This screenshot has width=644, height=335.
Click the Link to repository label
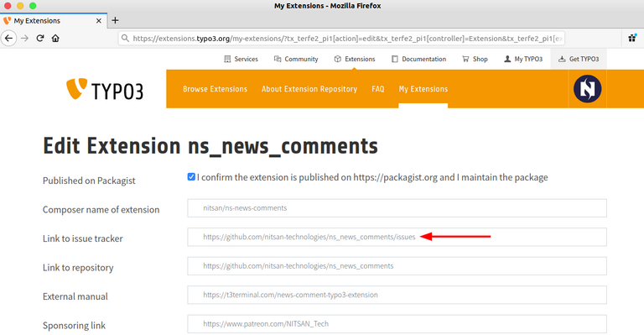[x=78, y=268]
